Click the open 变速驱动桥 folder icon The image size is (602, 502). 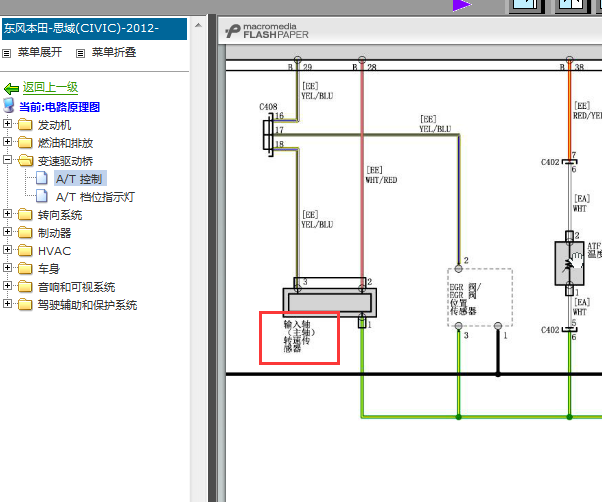coord(25,160)
